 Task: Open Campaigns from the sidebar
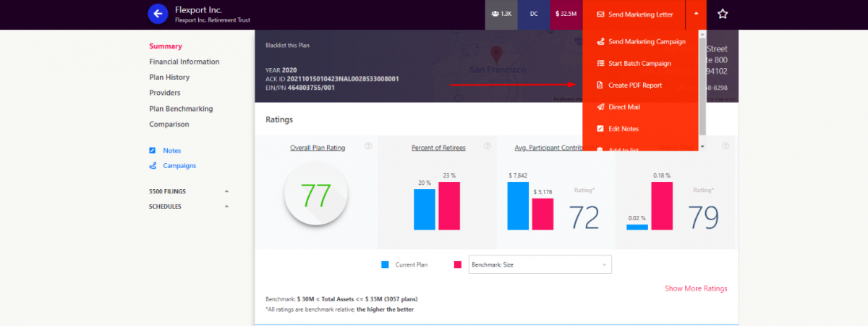tap(179, 166)
